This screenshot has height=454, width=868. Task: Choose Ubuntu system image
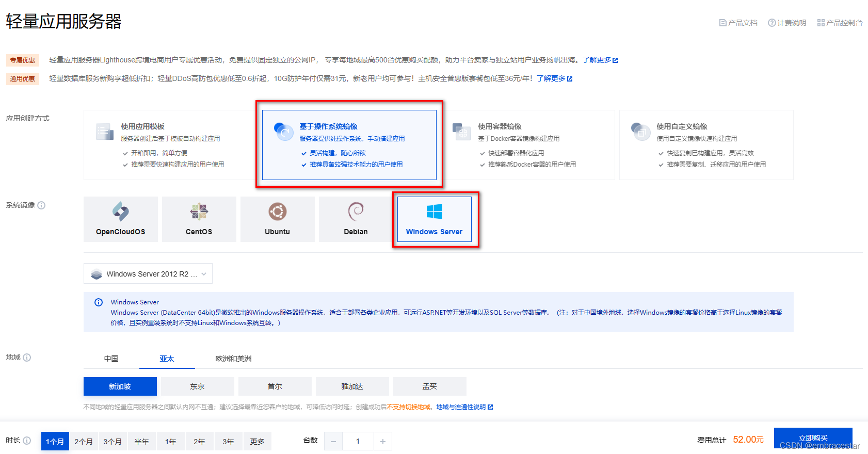[x=278, y=219]
